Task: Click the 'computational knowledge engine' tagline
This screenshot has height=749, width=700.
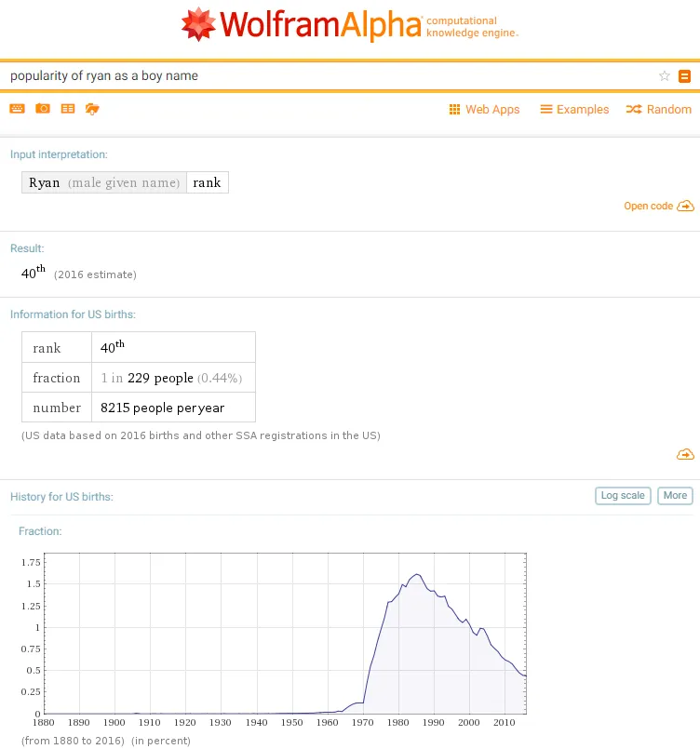Action: [x=472, y=27]
